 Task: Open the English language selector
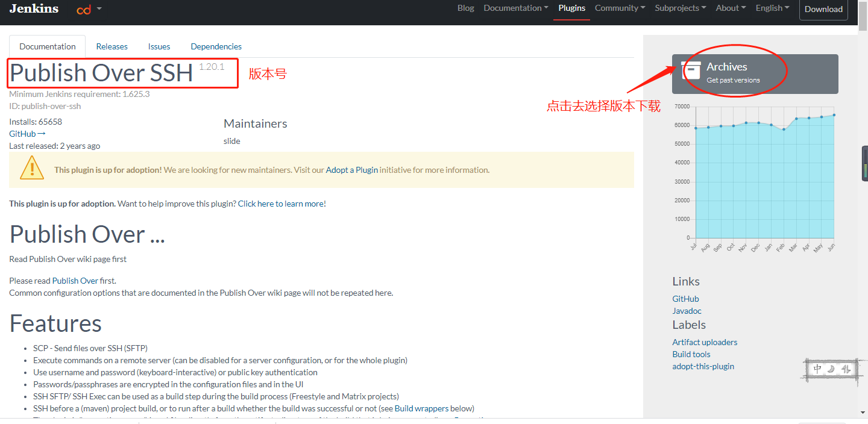coord(772,8)
